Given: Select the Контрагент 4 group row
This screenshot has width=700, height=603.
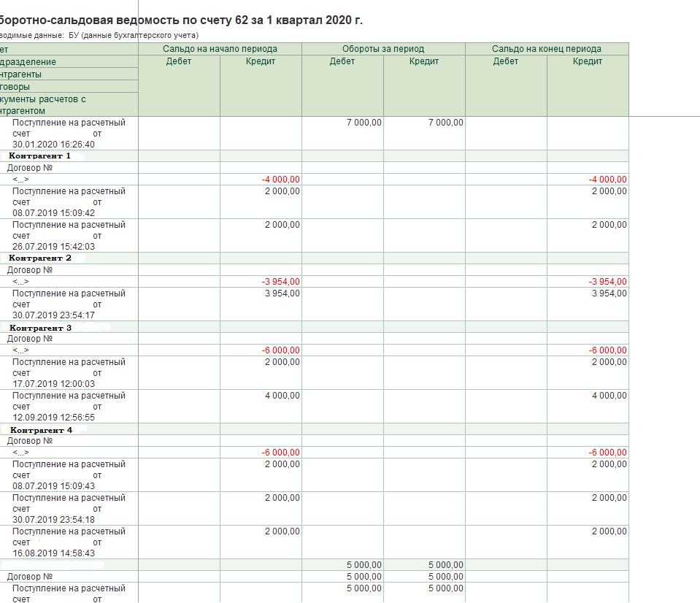Looking at the screenshot, I should (x=41, y=430).
